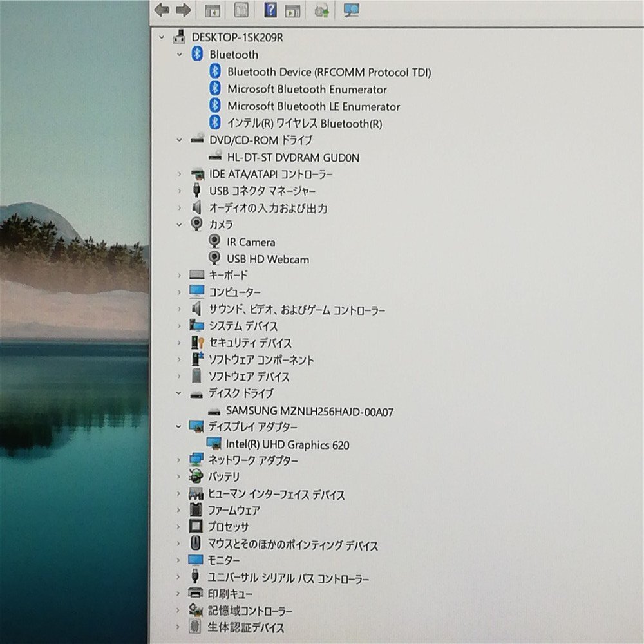
Task: Open the Properties toolbar icon
Action: [241, 10]
